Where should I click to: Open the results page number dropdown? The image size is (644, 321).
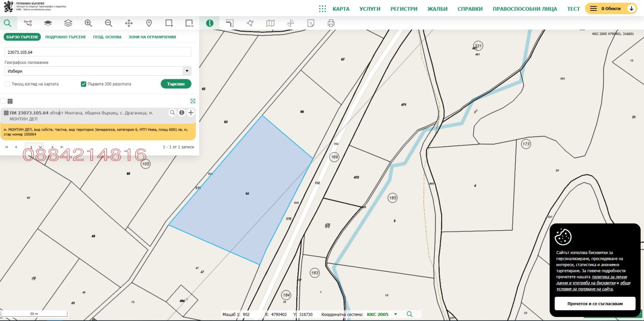click(x=34, y=147)
